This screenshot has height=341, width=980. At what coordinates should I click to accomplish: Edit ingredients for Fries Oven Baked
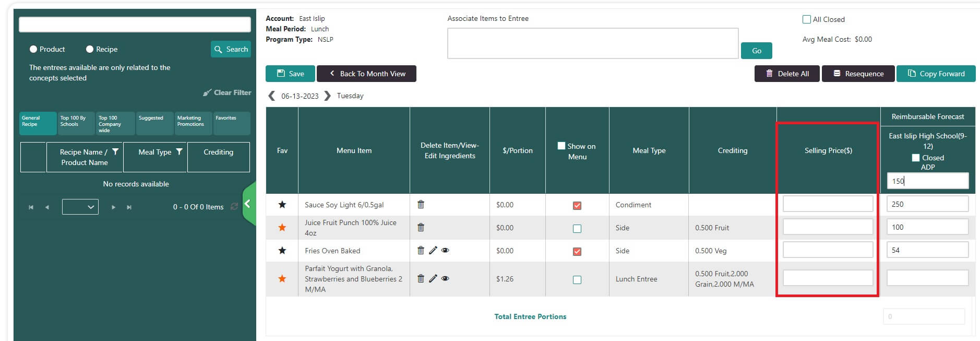[x=433, y=251]
